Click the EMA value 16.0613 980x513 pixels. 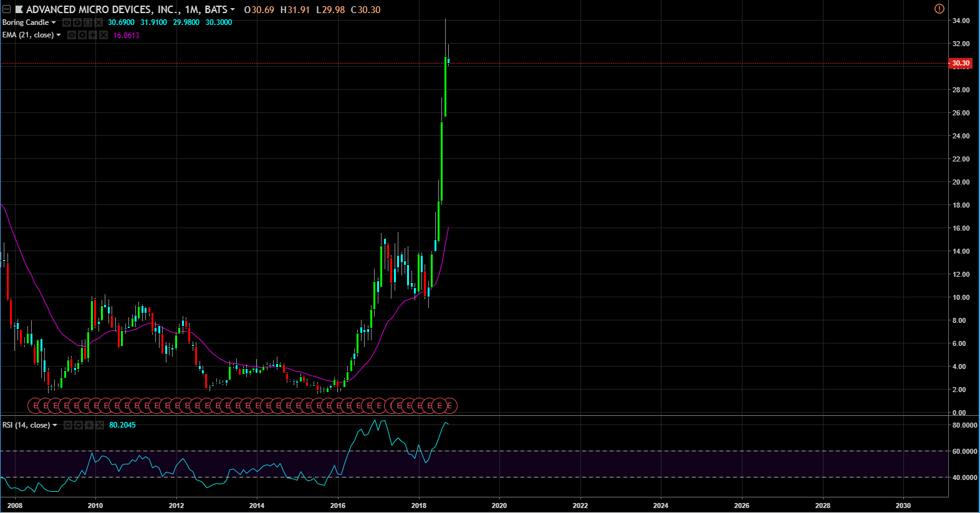pos(127,36)
